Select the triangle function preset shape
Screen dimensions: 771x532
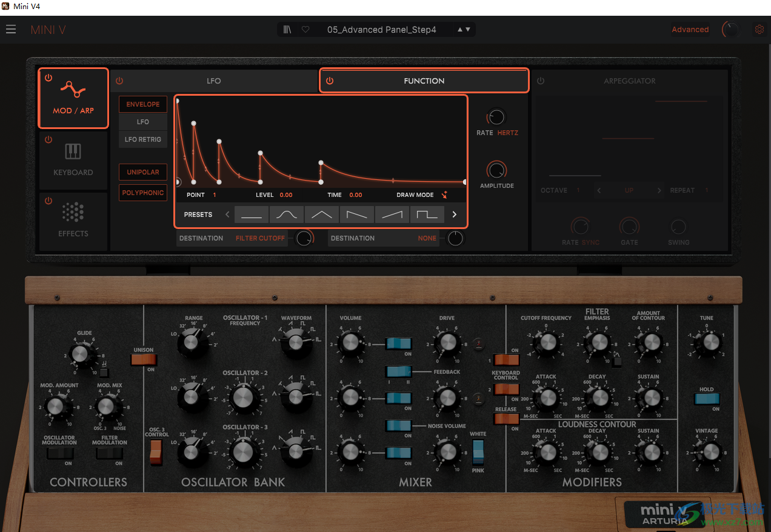pyautogui.click(x=322, y=214)
